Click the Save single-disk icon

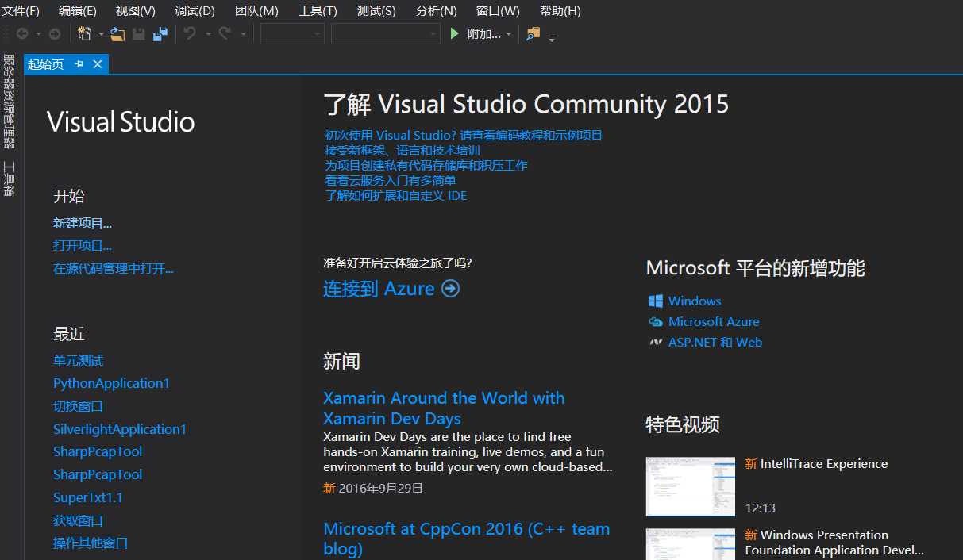[x=139, y=34]
